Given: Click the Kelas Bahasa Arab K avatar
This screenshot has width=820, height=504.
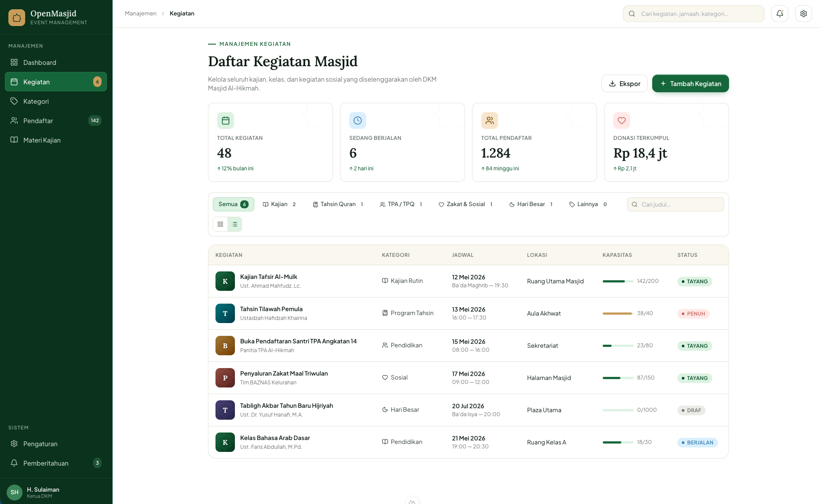Looking at the screenshot, I should (225, 442).
